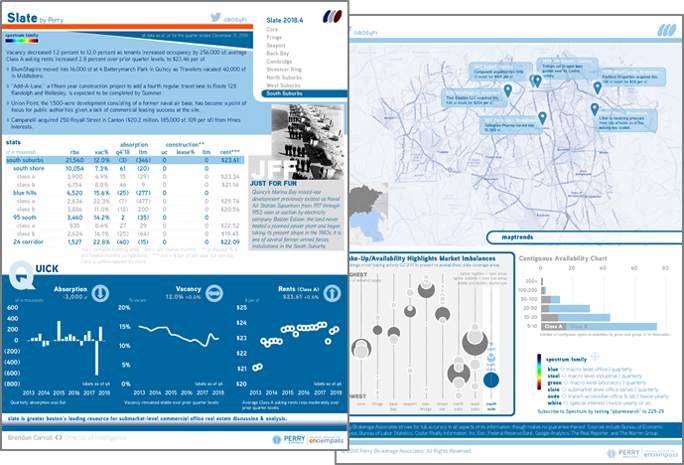Click the large negative absorption bar
This screenshot has width=684, height=465.
click(x=96, y=358)
